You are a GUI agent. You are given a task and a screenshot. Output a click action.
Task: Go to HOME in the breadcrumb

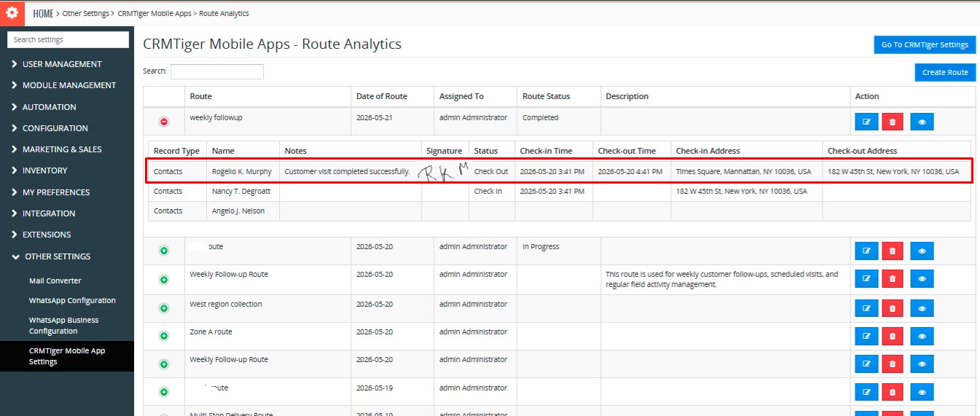point(43,13)
